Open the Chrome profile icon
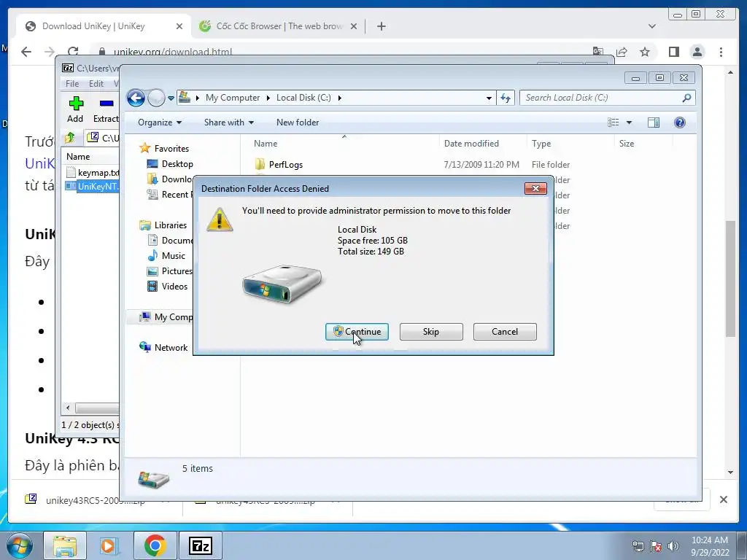The image size is (747, 560). click(697, 52)
